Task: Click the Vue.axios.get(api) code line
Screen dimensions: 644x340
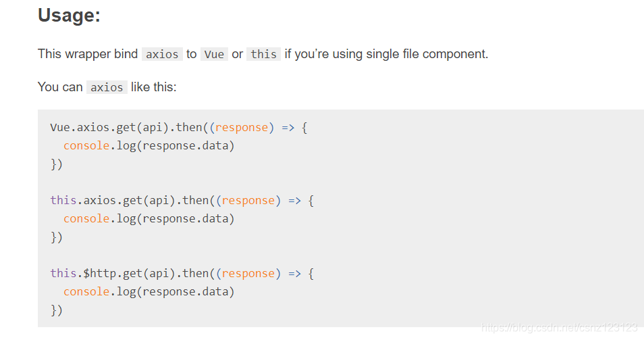Action: 179,128
